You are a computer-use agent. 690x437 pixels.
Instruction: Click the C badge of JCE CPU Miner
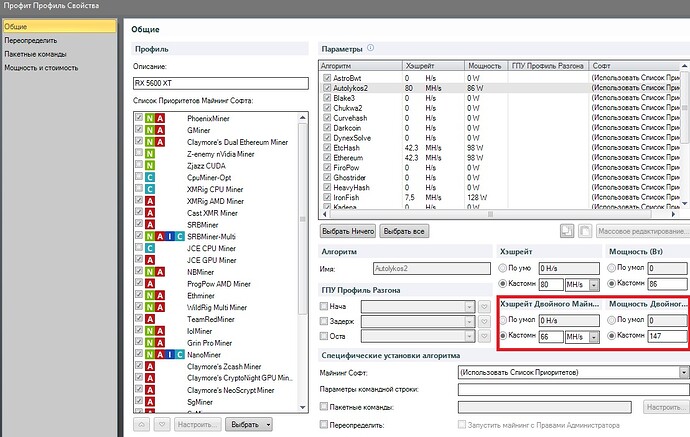click(150, 248)
